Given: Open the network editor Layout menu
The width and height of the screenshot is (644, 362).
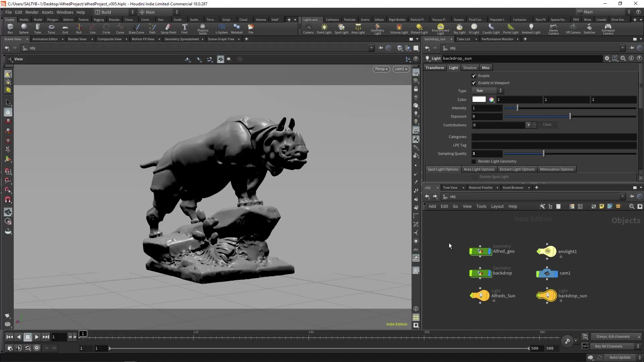Looking at the screenshot, I should tap(497, 206).
